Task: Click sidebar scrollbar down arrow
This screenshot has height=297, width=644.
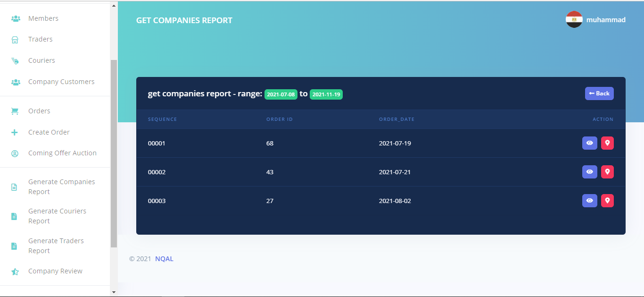Action: point(114,292)
